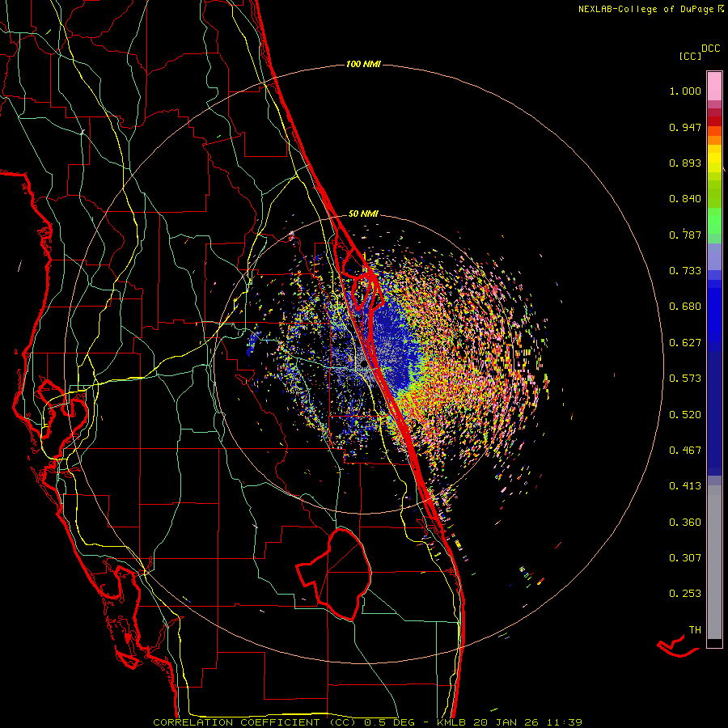Viewport: 728px width, 728px height.
Task: Select the 0.573 legend value
Action: click(685, 379)
